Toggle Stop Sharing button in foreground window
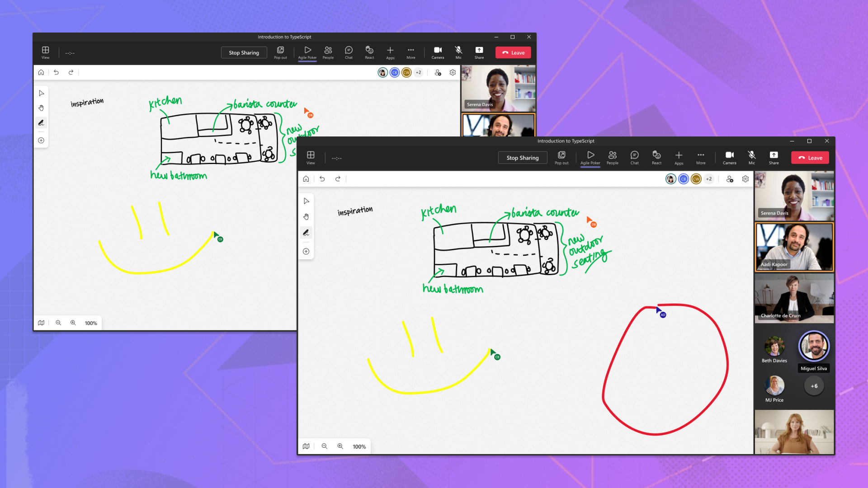 click(523, 157)
